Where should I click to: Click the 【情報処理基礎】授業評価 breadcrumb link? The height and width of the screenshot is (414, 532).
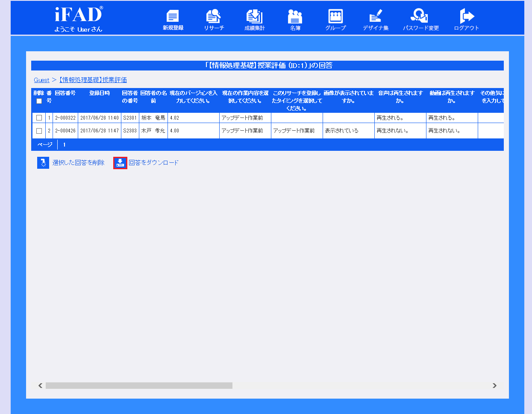pos(93,80)
